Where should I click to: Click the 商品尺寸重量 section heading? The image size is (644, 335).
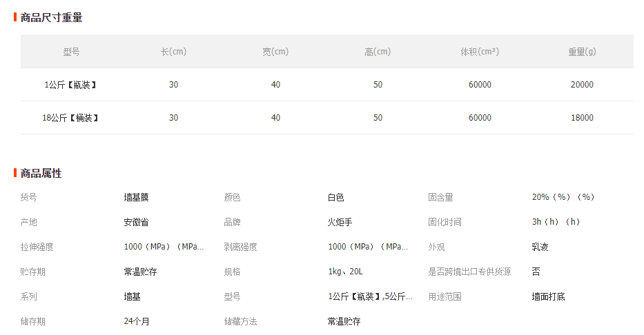[x=52, y=17]
